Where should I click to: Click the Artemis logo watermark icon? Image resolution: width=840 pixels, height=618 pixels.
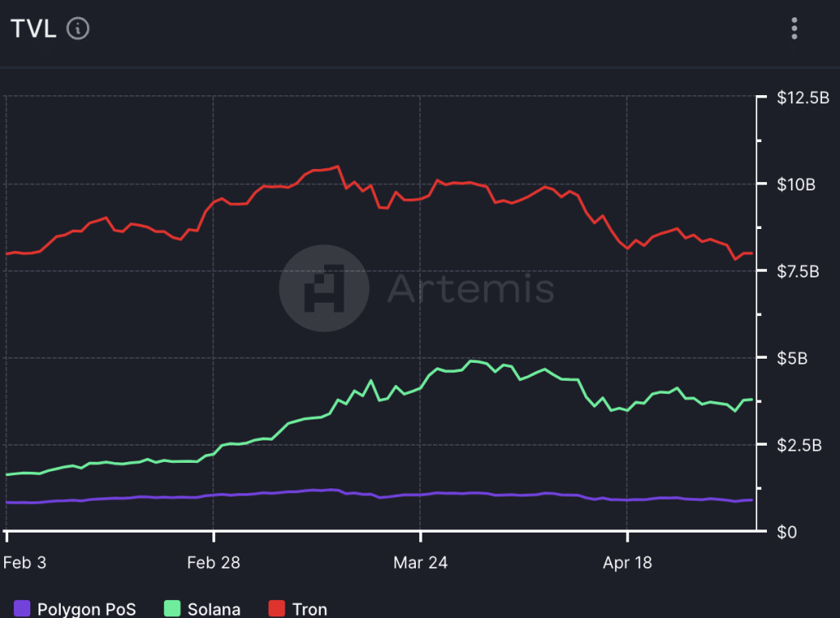323,287
